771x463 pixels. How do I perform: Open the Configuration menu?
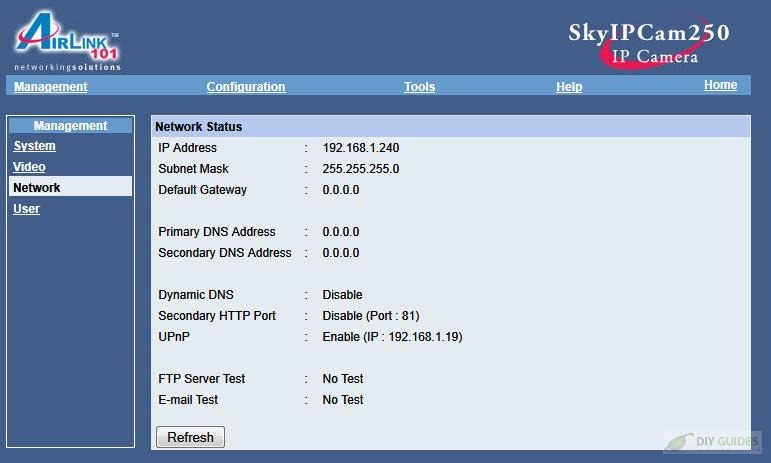pos(245,87)
